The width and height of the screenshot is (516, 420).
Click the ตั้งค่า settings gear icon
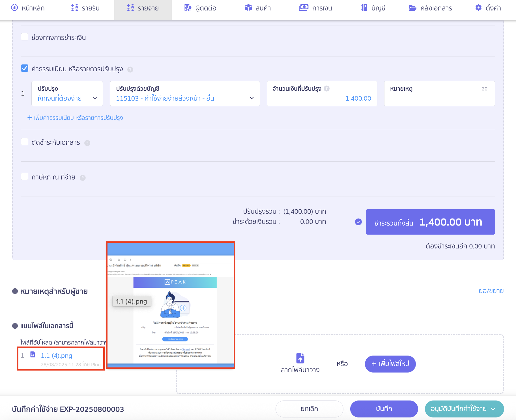pos(478,8)
